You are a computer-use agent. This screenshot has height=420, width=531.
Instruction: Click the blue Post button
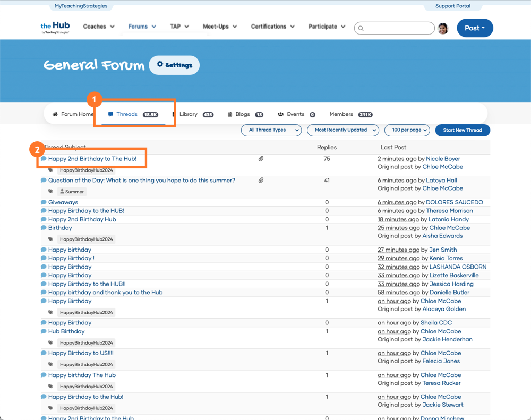tap(475, 28)
